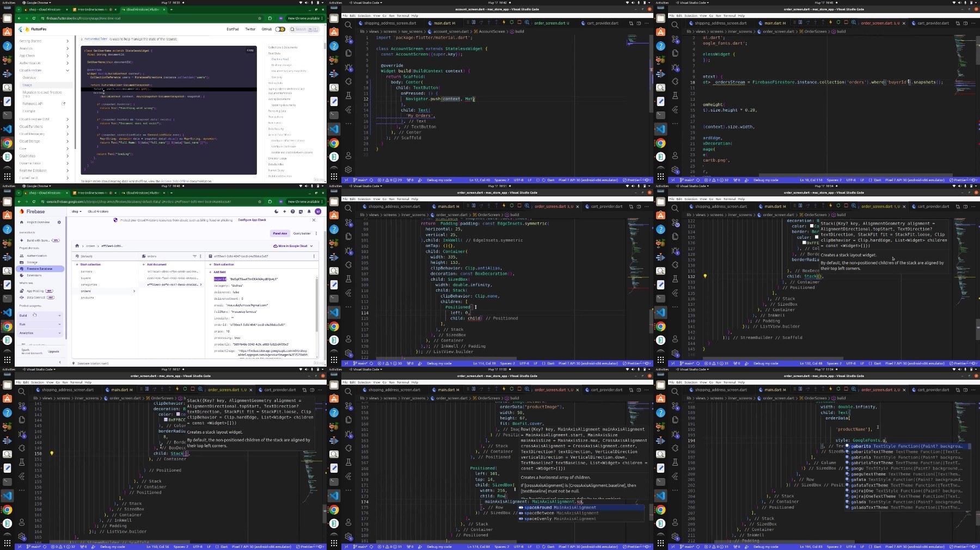Open Run and Debug in account_screen.dart window
This screenshot has height=550, width=980.
[x=348, y=67]
